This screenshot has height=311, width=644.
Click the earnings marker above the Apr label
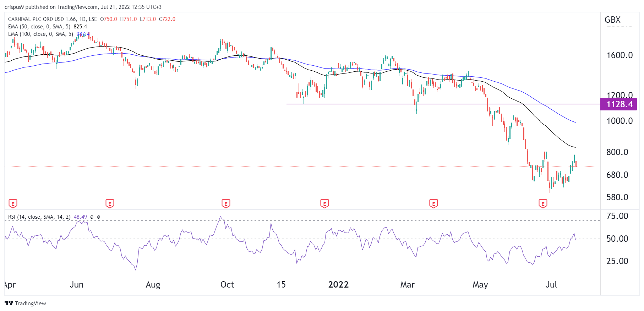13,204
